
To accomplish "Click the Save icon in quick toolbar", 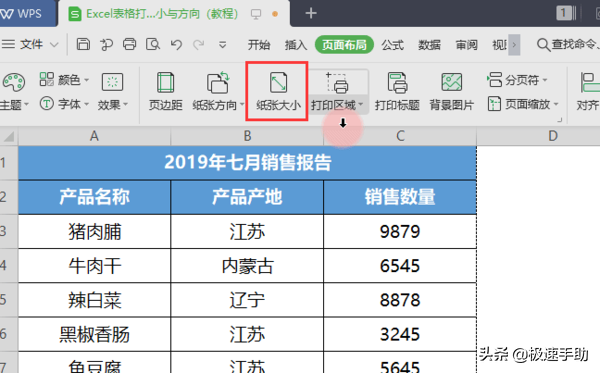I will tap(83, 44).
